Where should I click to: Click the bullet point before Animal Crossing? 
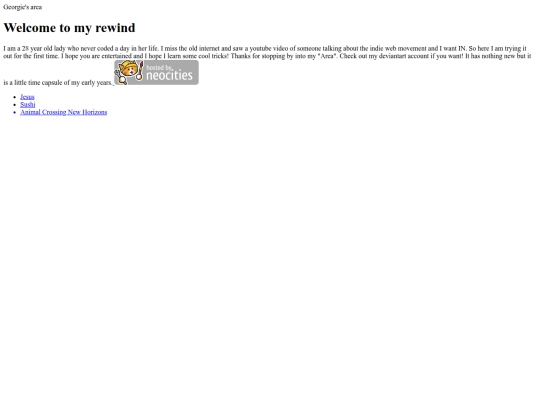pos(14,113)
